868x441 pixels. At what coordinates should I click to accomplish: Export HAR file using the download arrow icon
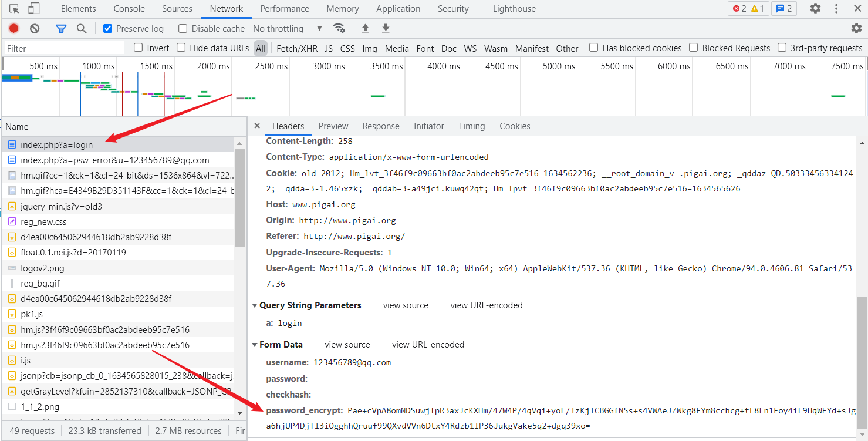(x=386, y=28)
